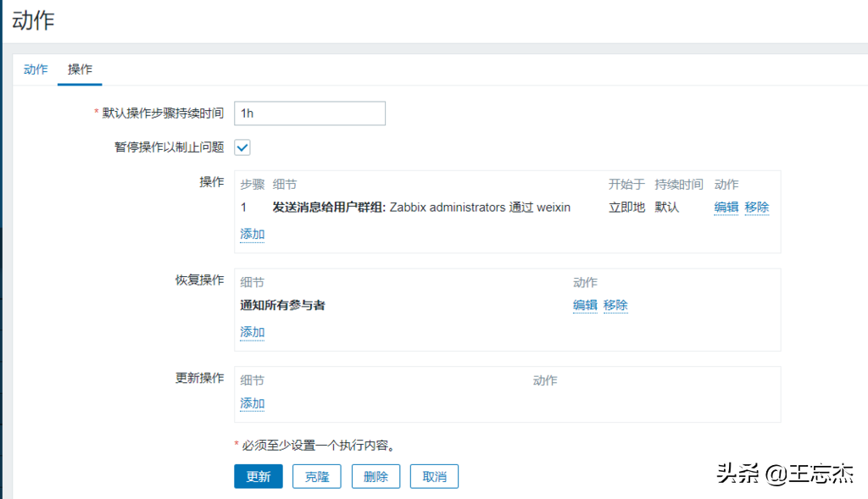Add a new step under 操作
This screenshot has height=499, width=868.
tap(252, 234)
